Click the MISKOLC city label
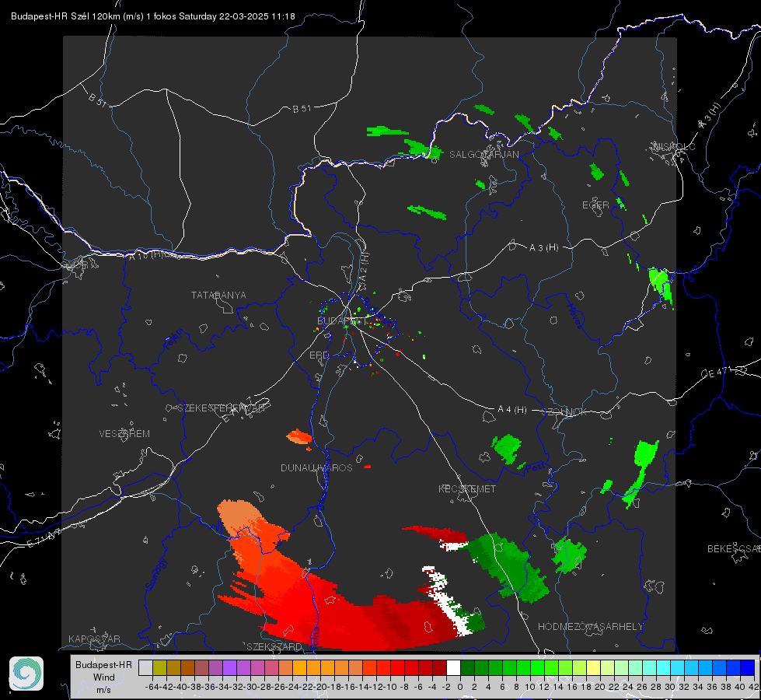 674,146
